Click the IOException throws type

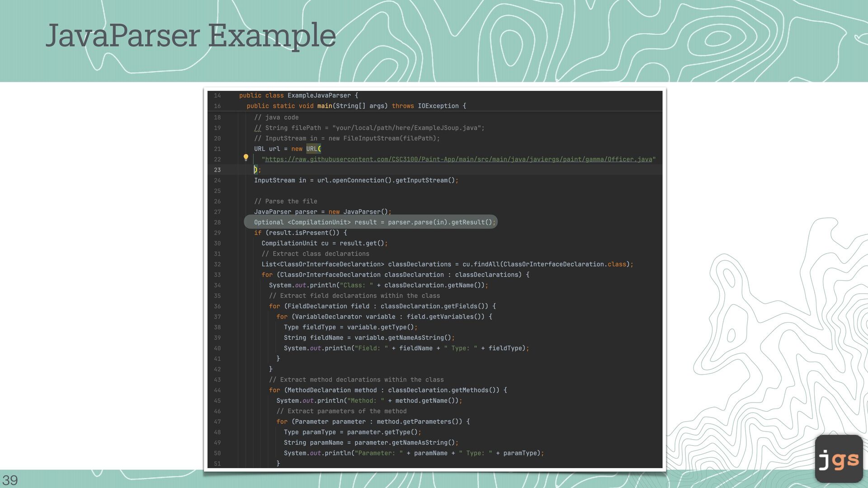438,106
